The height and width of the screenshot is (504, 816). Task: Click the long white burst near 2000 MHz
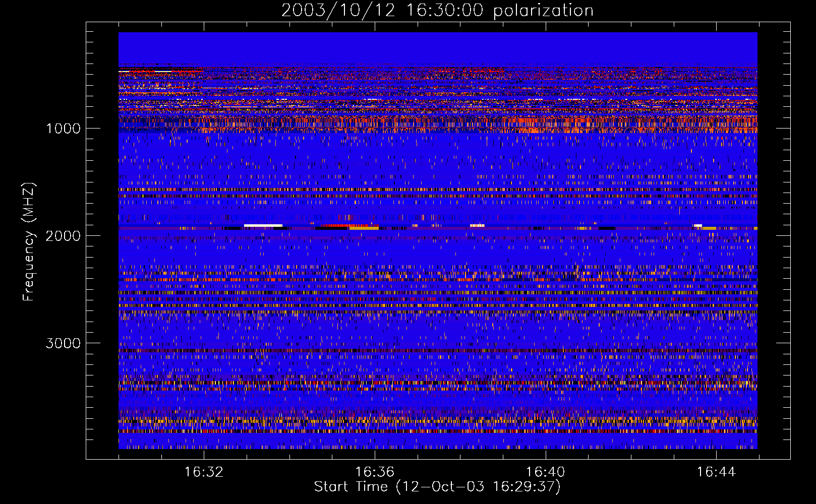tap(263, 225)
